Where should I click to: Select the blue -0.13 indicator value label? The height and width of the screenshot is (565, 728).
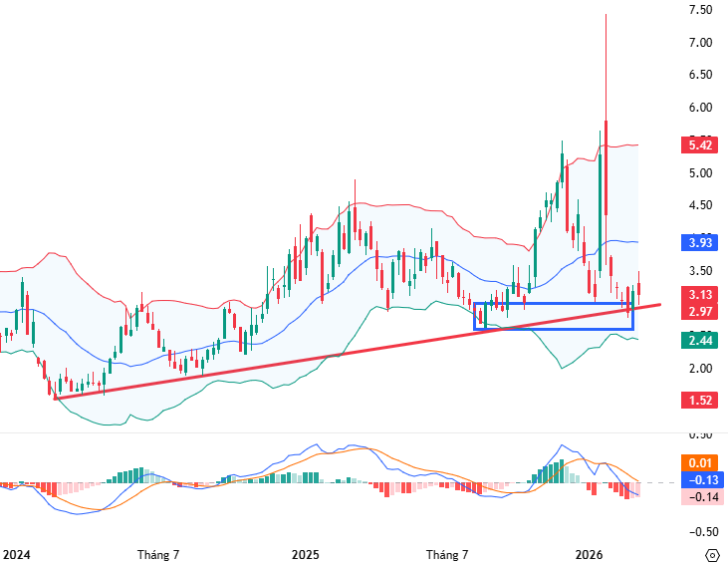click(698, 480)
